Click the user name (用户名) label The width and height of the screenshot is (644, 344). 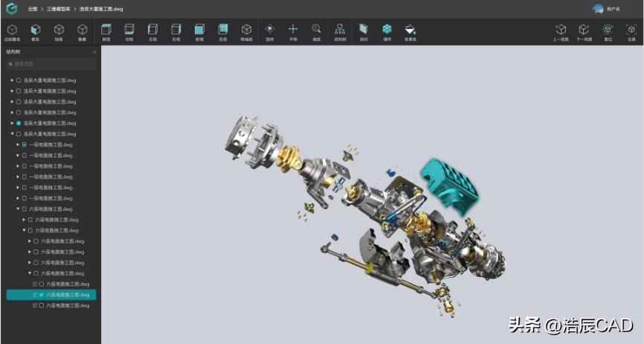[614, 9]
